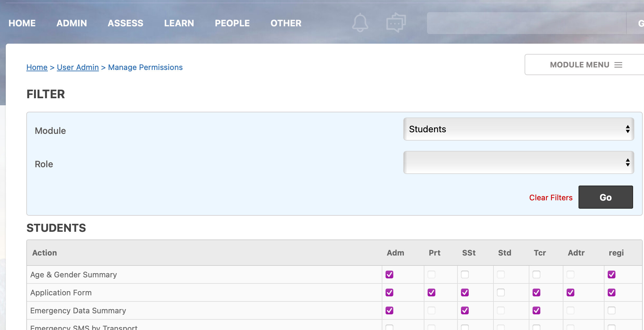644x330 pixels.
Task: Uncheck Tcr for Emergency Data Summary
Action: tap(536, 310)
